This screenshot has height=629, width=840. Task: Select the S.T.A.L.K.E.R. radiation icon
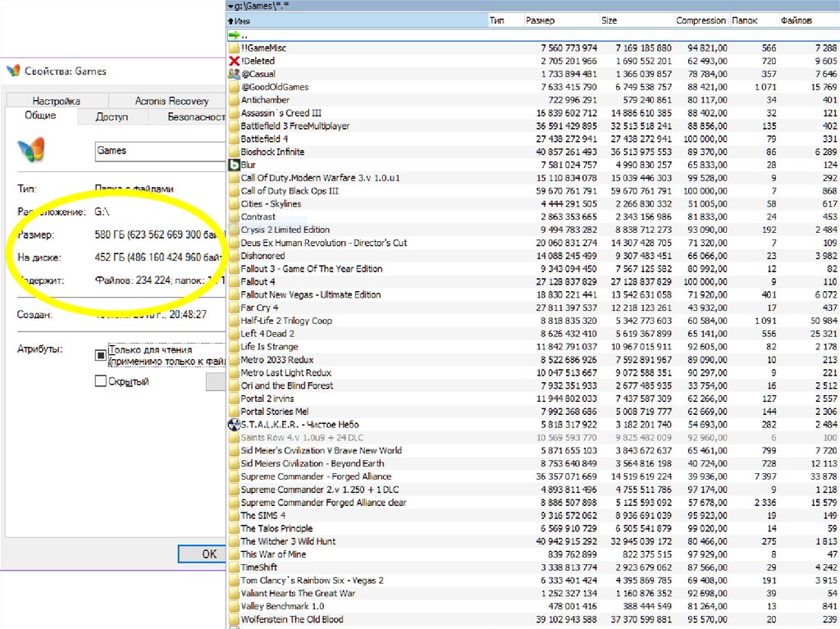pos(234,425)
